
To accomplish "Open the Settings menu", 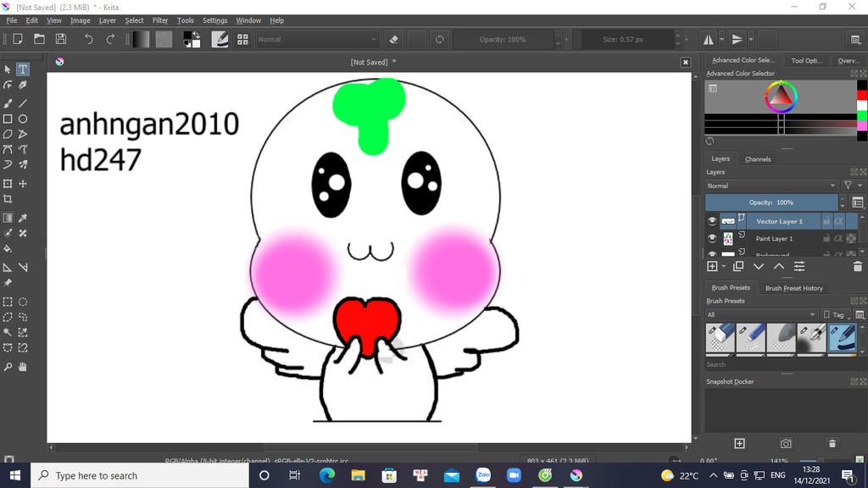I will (214, 20).
